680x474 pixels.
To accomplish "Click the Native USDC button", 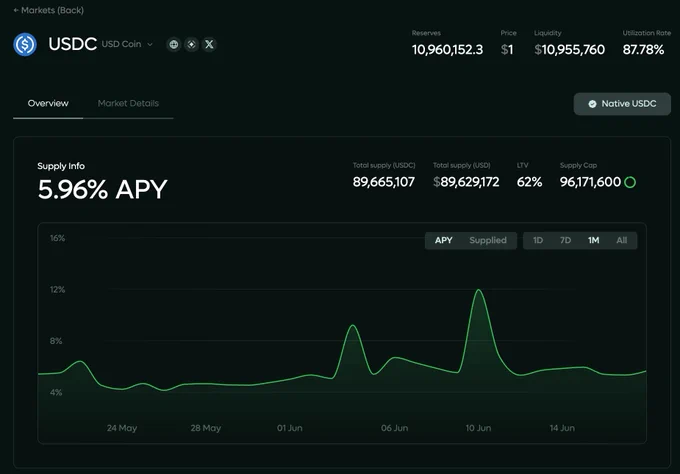I will (622, 104).
